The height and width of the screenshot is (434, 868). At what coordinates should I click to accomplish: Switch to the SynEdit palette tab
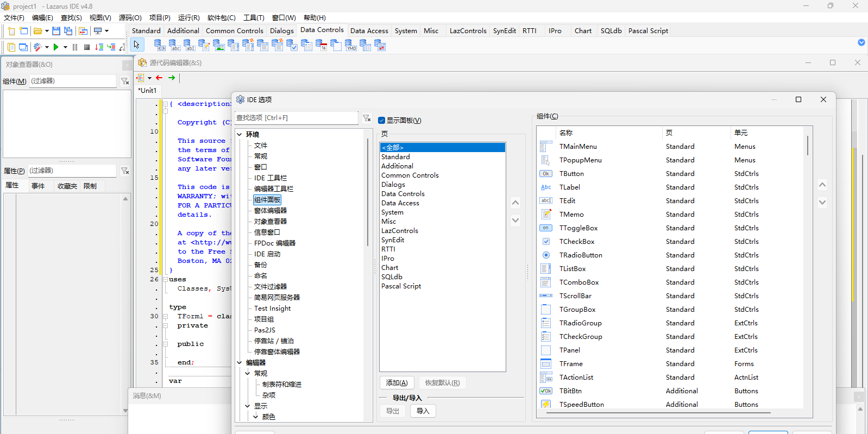coord(505,31)
